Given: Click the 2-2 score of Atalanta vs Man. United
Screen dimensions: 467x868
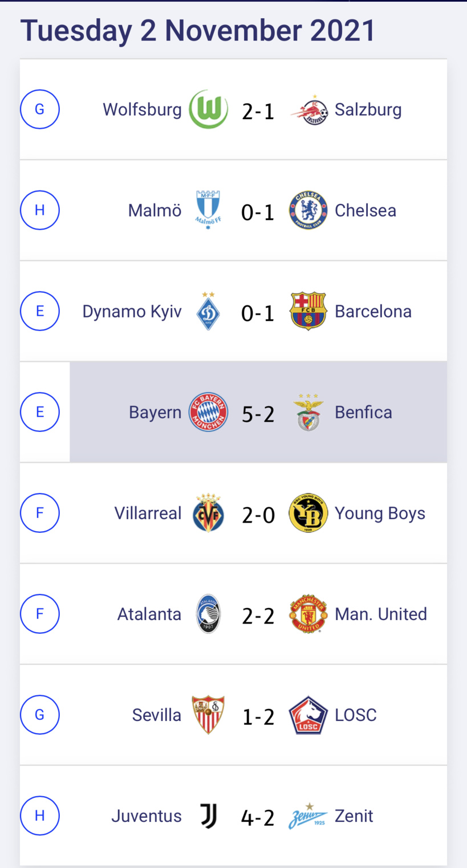Looking at the screenshot, I should pyautogui.click(x=258, y=613).
